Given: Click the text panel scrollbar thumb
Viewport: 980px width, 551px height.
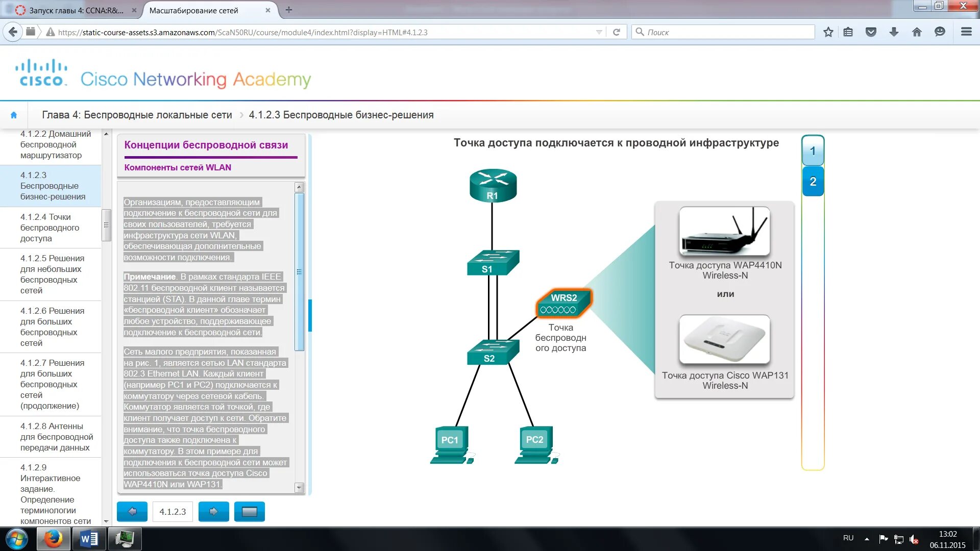Looking at the screenshot, I should tap(300, 271).
